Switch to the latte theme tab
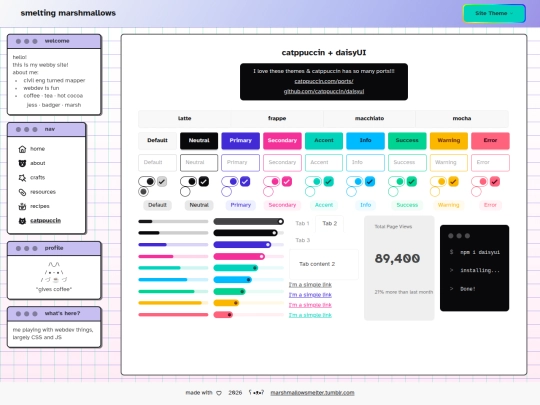 coord(185,118)
